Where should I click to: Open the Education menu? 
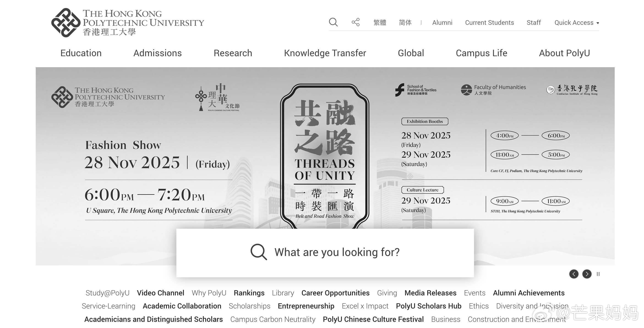[81, 53]
